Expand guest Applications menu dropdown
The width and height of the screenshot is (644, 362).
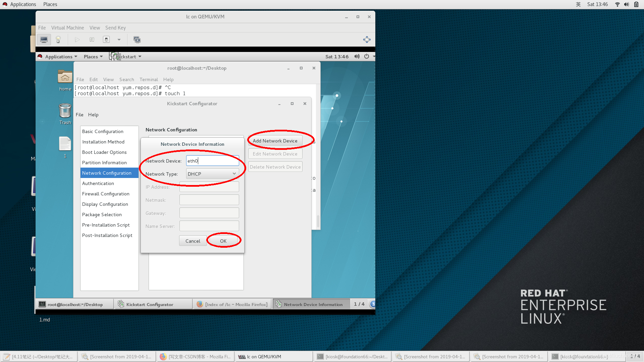point(61,57)
